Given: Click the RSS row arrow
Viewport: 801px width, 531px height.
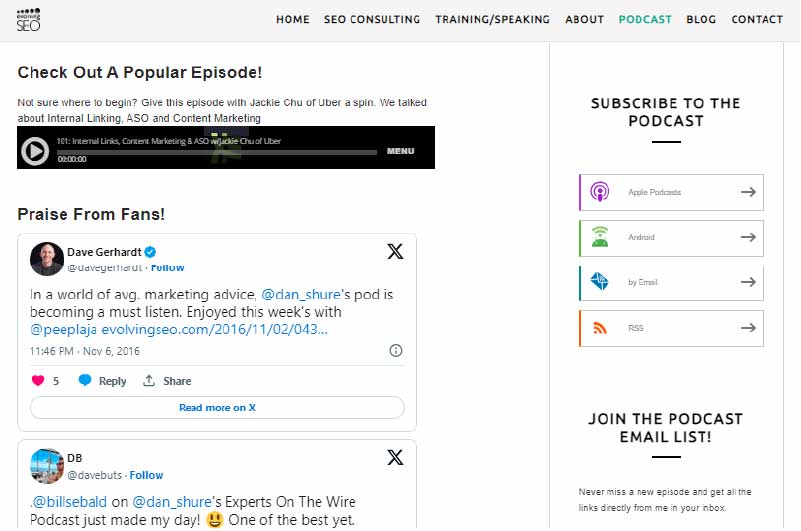Looking at the screenshot, I should pos(748,328).
